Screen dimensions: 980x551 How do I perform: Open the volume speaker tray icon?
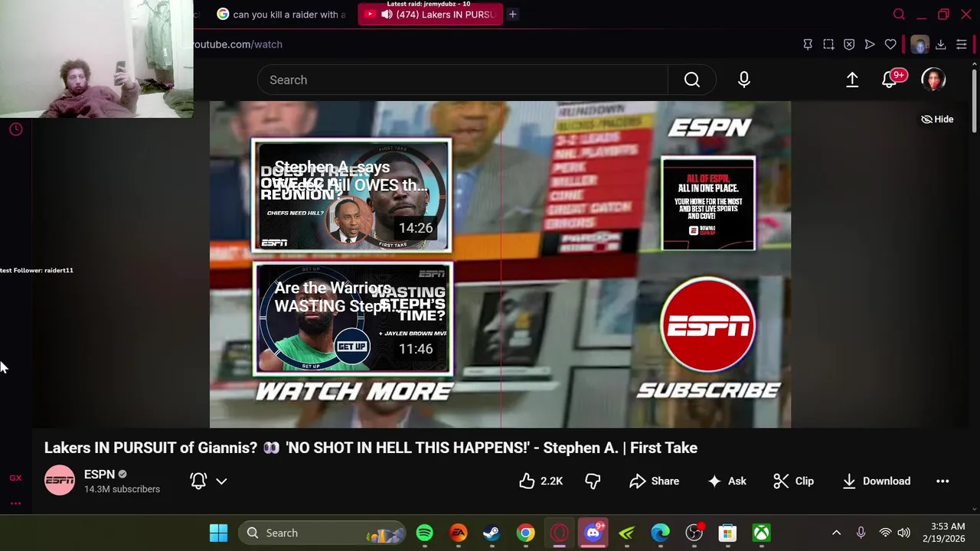pyautogui.click(x=904, y=533)
